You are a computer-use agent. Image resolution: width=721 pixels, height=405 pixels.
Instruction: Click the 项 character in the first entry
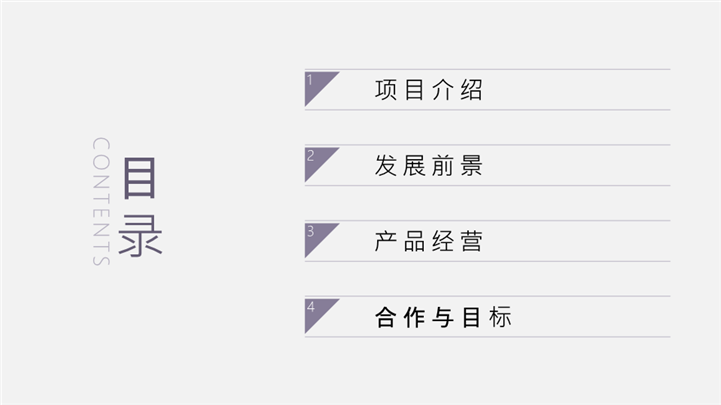(387, 90)
